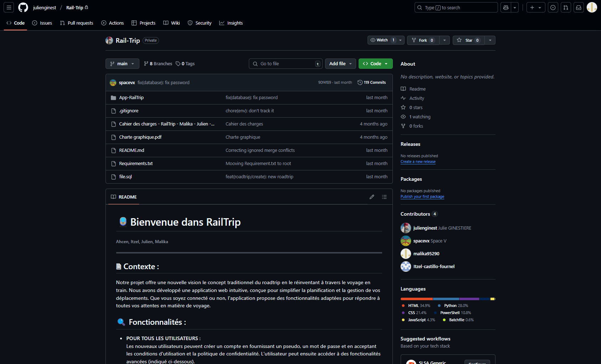Open the file.sql file
The image size is (601, 364).
[x=125, y=176]
